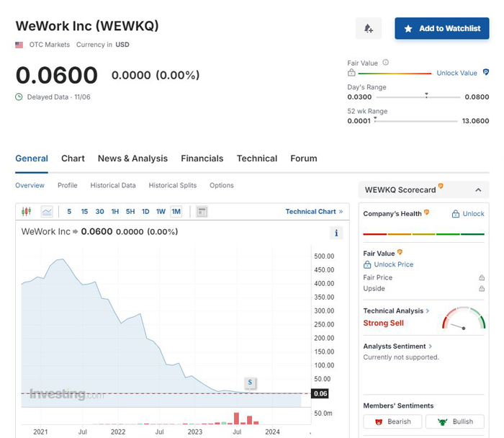View the Historical Data sub-tab

coord(113,185)
